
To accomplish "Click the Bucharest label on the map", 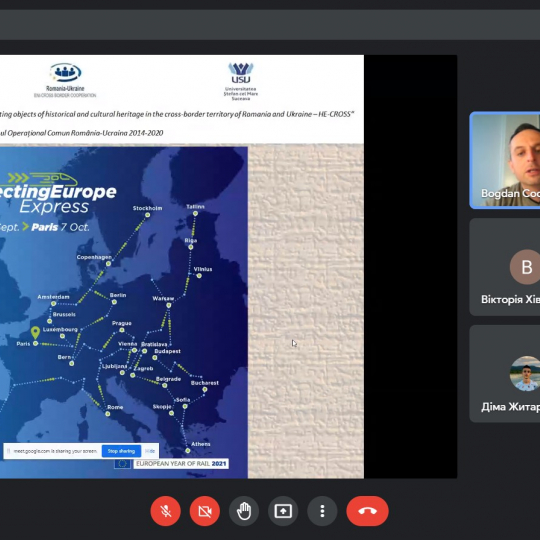I will pos(205,383).
